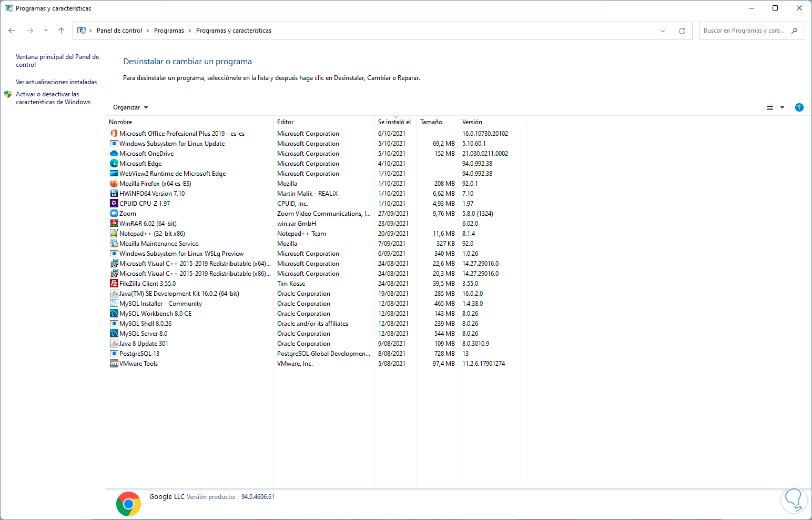Screen dimensions: 812x520
Task: Click the Java SE Development Kit icon
Action: [114, 294]
